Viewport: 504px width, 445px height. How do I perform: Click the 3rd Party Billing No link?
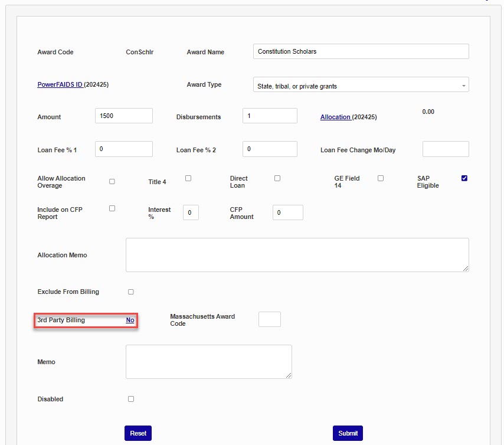[130, 320]
